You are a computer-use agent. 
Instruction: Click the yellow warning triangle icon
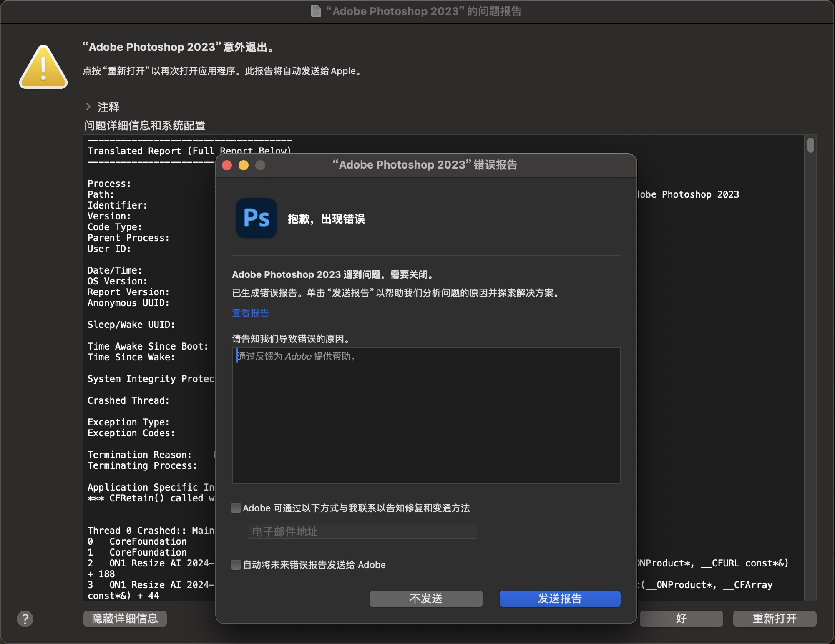pos(43,67)
